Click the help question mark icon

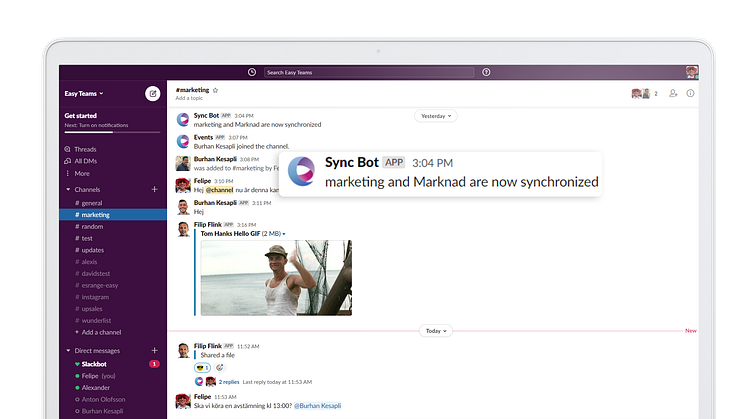486,72
